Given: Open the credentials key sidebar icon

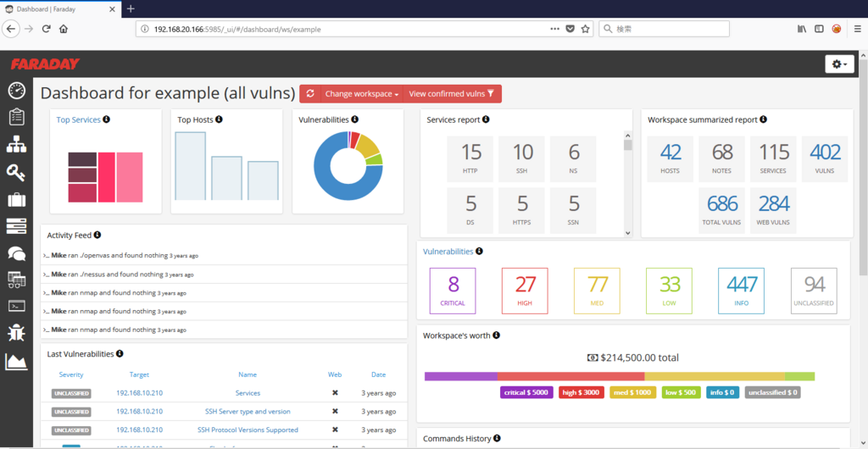Looking at the screenshot, I should point(16,172).
